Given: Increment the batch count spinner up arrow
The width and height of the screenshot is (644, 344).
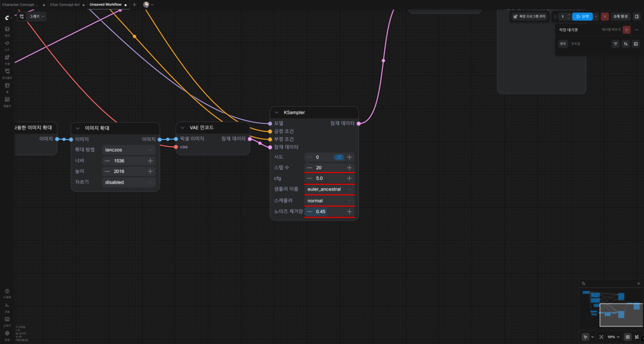Looking at the screenshot, I should (x=569, y=14).
